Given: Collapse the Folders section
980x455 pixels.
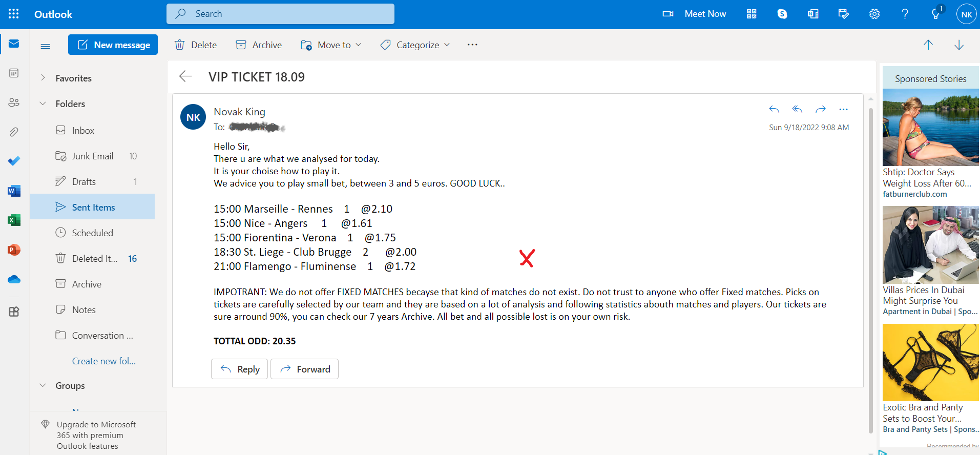Looking at the screenshot, I should click(x=43, y=104).
